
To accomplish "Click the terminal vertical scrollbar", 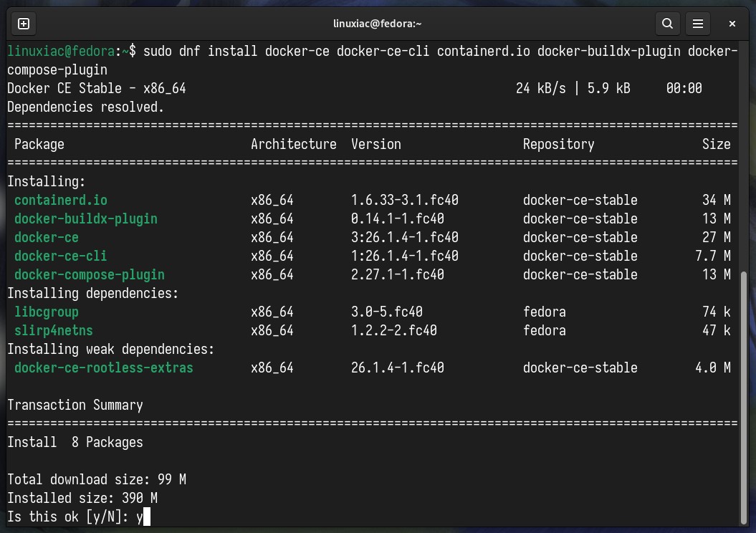I will pyautogui.click(x=744, y=398).
